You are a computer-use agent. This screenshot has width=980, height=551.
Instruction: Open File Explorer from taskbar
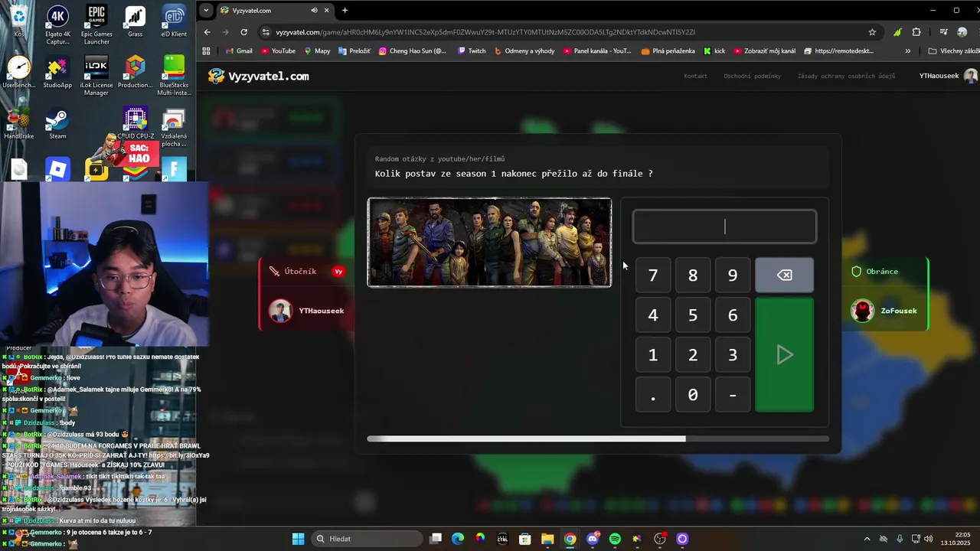click(547, 539)
